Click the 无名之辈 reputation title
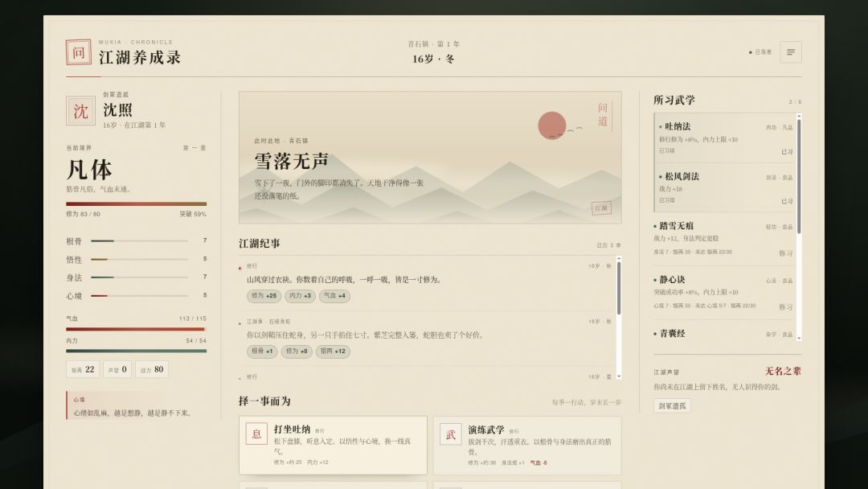 783,371
